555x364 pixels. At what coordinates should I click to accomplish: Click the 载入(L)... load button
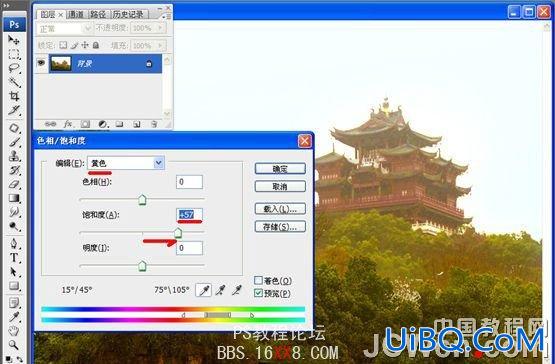[x=280, y=209]
